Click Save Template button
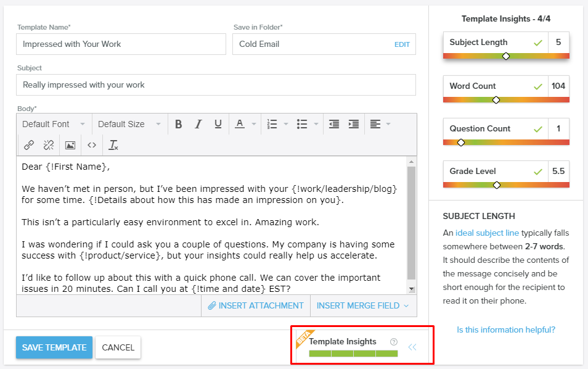The height and width of the screenshot is (369, 588). click(54, 347)
